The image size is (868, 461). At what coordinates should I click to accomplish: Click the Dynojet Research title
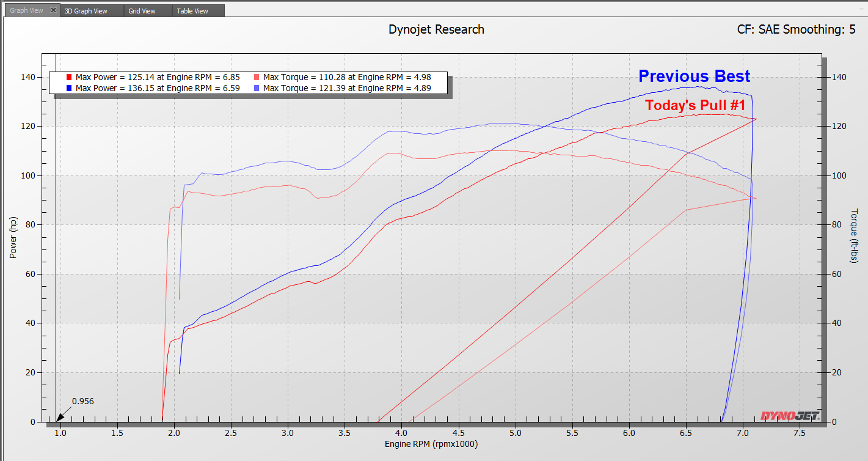436,29
